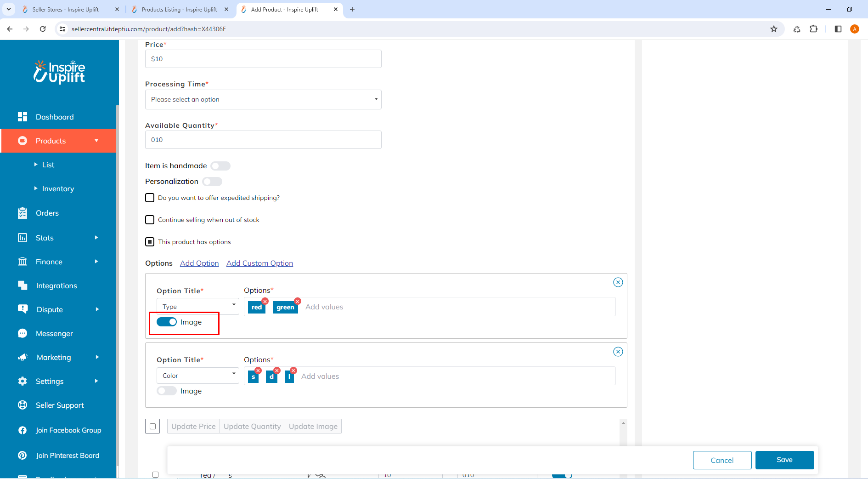The image size is (868, 479).
Task: Click the Finance bank icon
Action: click(23, 262)
